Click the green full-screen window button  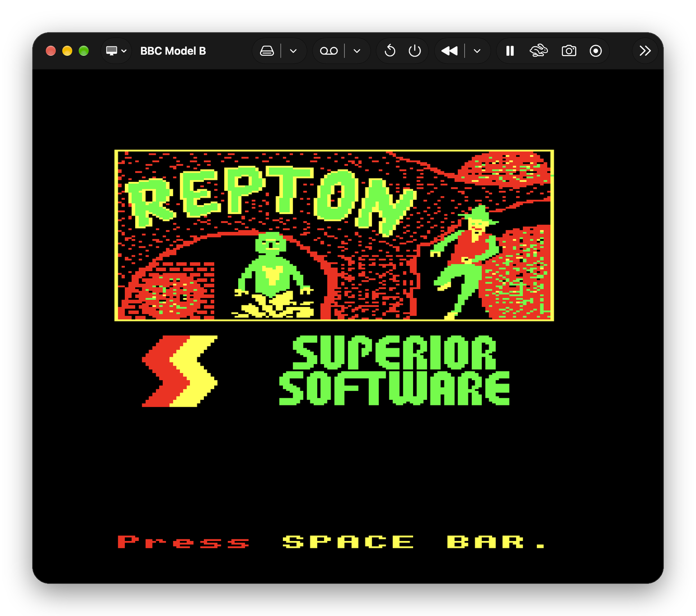pyautogui.click(x=84, y=51)
